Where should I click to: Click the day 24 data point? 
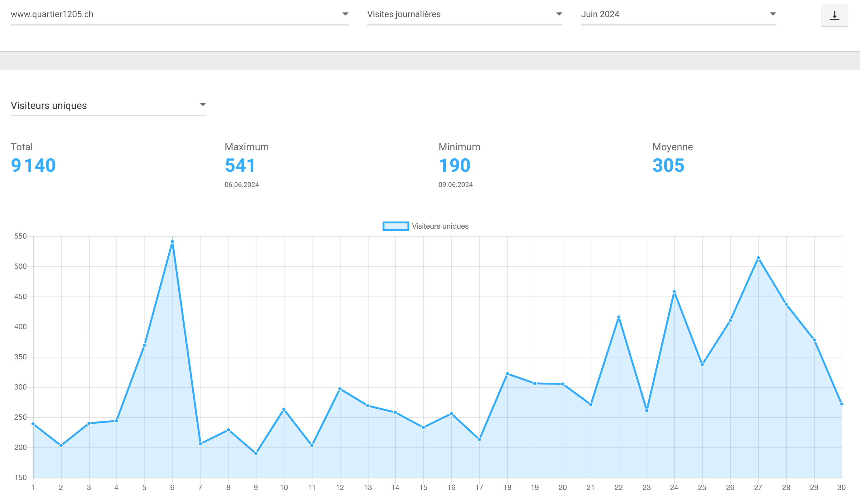tap(674, 292)
